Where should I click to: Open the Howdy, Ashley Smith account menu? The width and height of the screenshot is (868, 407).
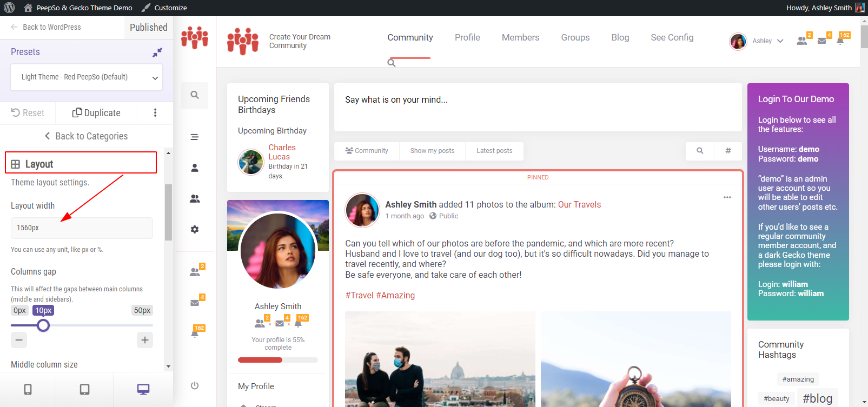825,8
